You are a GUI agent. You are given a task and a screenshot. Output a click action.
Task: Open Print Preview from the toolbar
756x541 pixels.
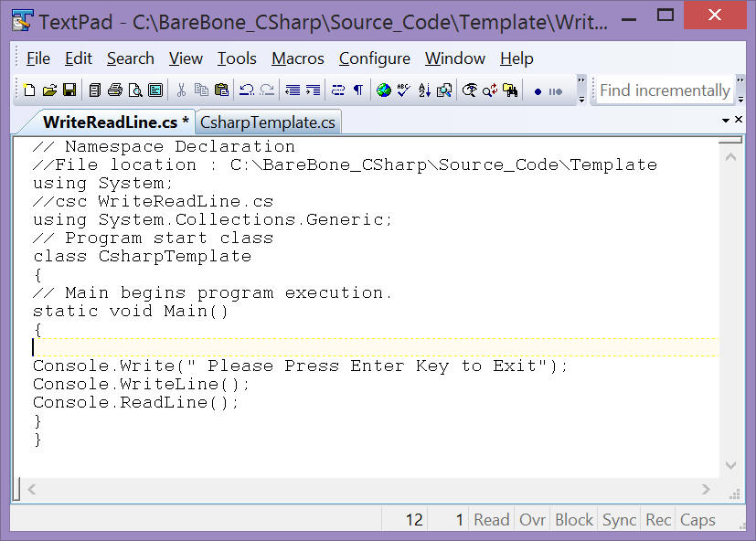(135, 90)
